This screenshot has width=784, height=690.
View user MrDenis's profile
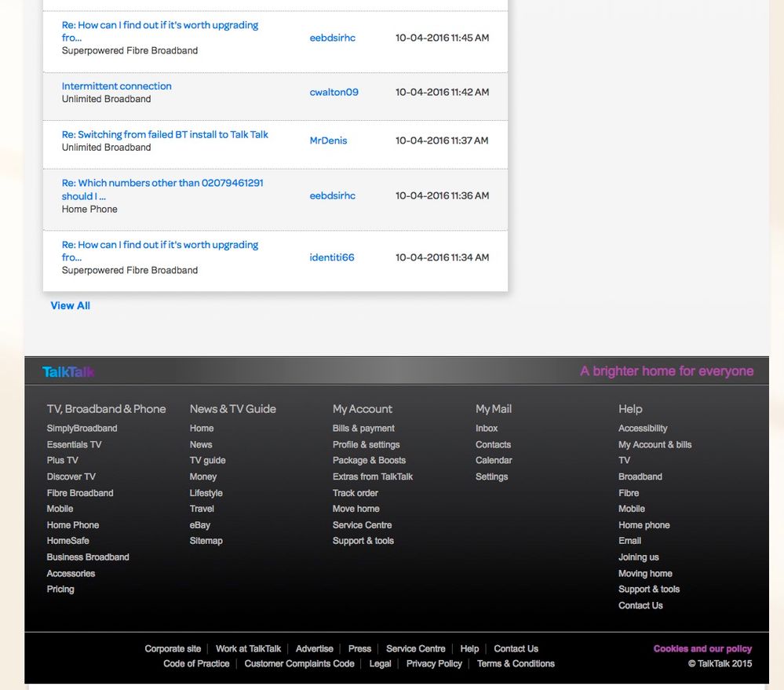[x=328, y=141]
